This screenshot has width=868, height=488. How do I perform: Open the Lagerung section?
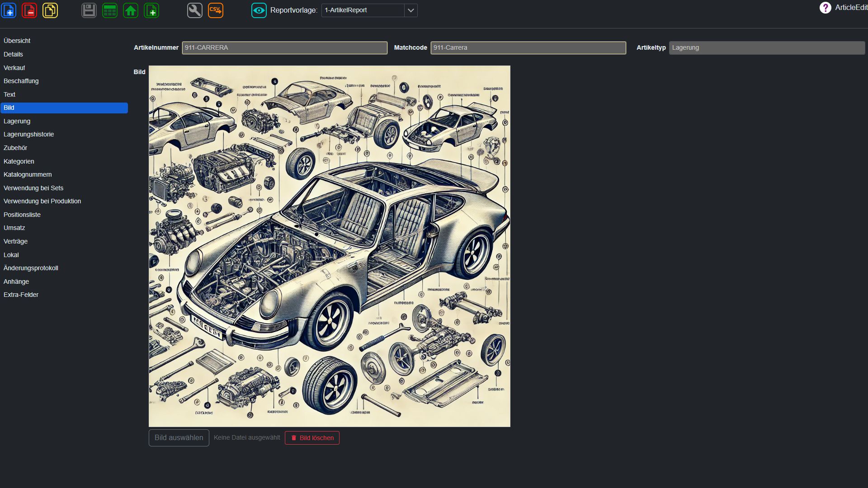(64, 121)
